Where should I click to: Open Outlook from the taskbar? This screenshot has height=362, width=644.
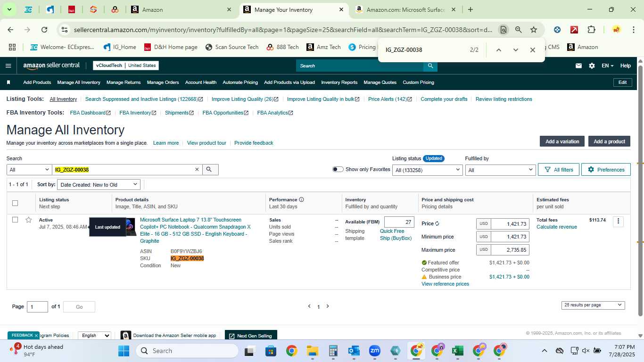click(x=354, y=351)
